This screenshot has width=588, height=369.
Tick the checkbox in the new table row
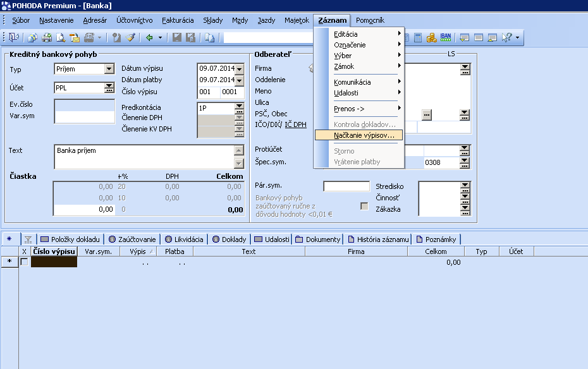click(25, 262)
